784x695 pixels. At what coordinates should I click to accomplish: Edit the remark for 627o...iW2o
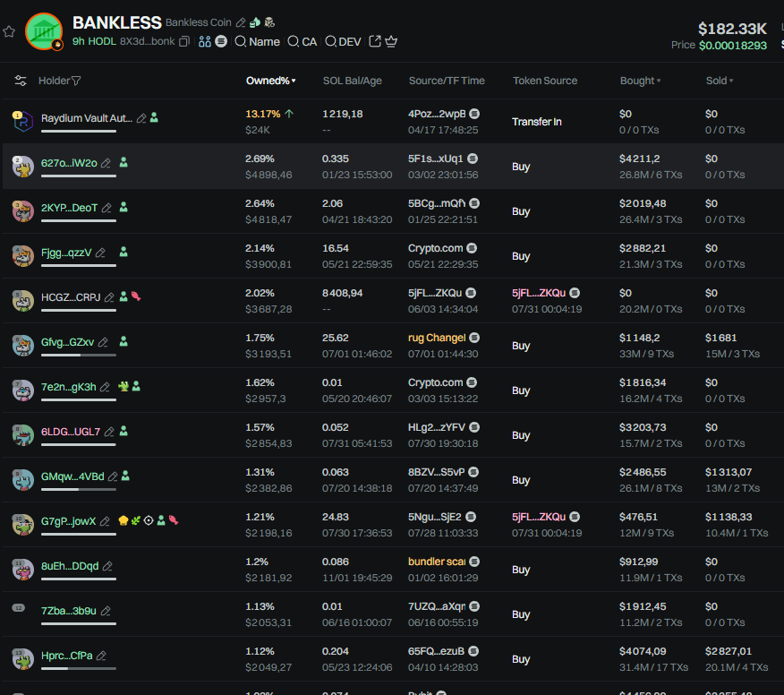coord(106,163)
